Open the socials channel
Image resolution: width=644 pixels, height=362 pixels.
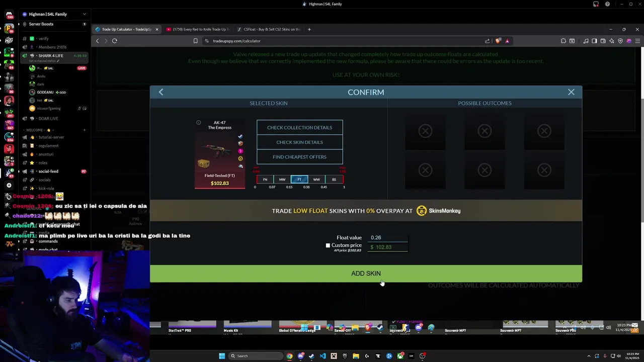pyautogui.click(x=54, y=180)
